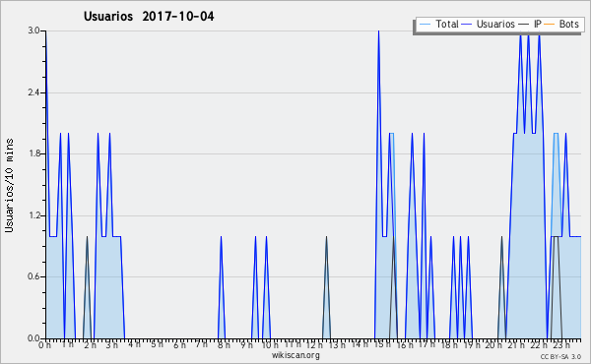Click the 2.4 value on y-axis
Viewport: 591px width, 364px height.
pos(34,92)
